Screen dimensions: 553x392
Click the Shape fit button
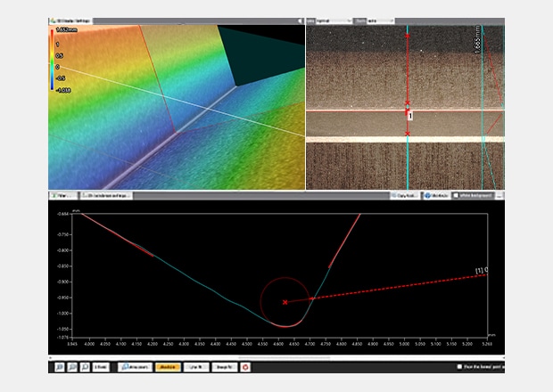pyautogui.click(x=225, y=366)
